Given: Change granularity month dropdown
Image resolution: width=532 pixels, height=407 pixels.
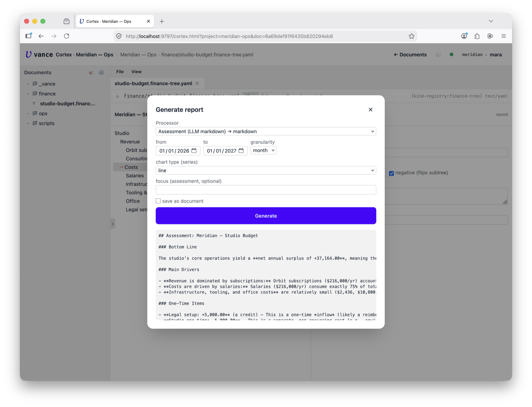Looking at the screenshot, I should pyautogui.click(x=263, y=150).
